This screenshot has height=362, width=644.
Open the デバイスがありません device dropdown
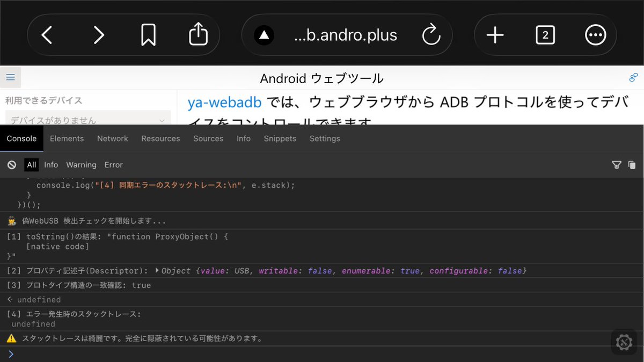pos(88,119)
